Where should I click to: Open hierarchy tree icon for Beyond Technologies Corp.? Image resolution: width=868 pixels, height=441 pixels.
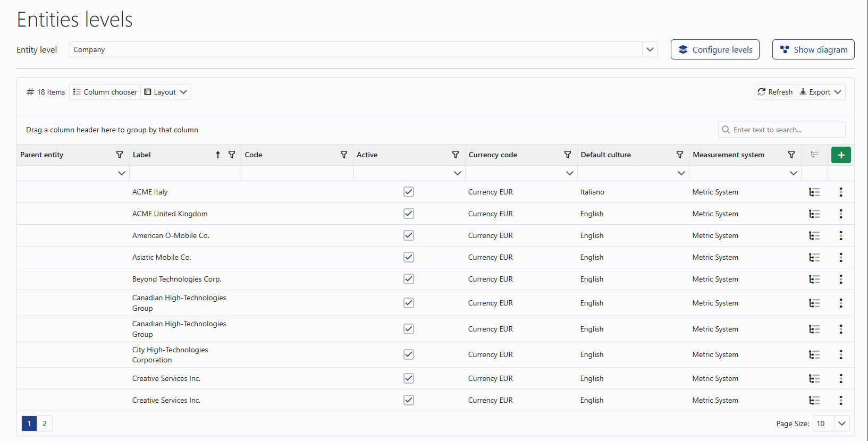click(x=814, y=279)
